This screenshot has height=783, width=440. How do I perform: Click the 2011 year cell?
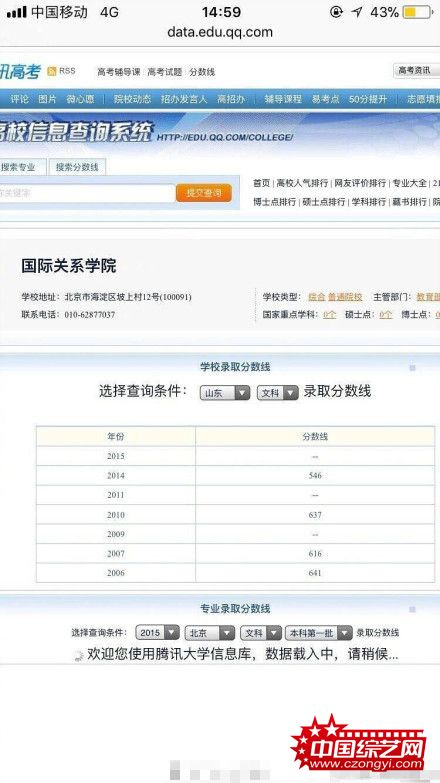[x=116, y=495]
